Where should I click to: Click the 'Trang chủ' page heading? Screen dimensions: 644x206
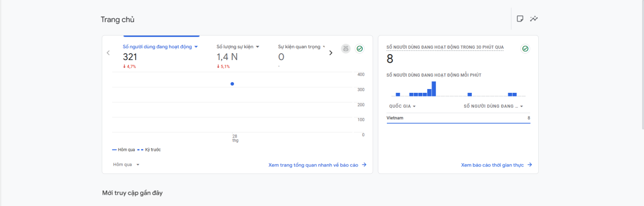[x=118, y=20]
